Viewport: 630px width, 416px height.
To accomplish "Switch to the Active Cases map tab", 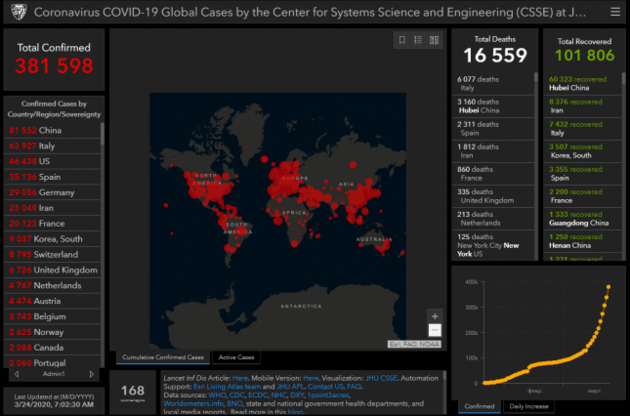I will click(235, 357).
